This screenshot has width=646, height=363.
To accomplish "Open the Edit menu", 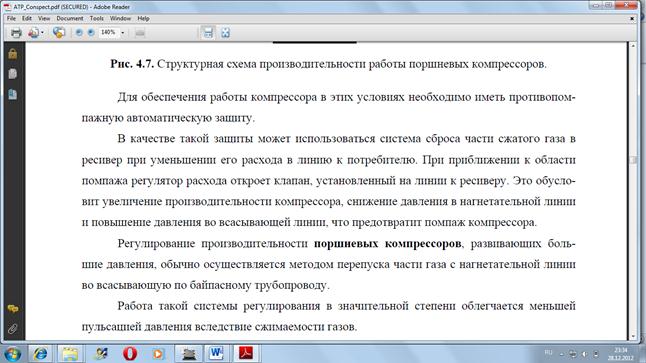I will [27, 19].
